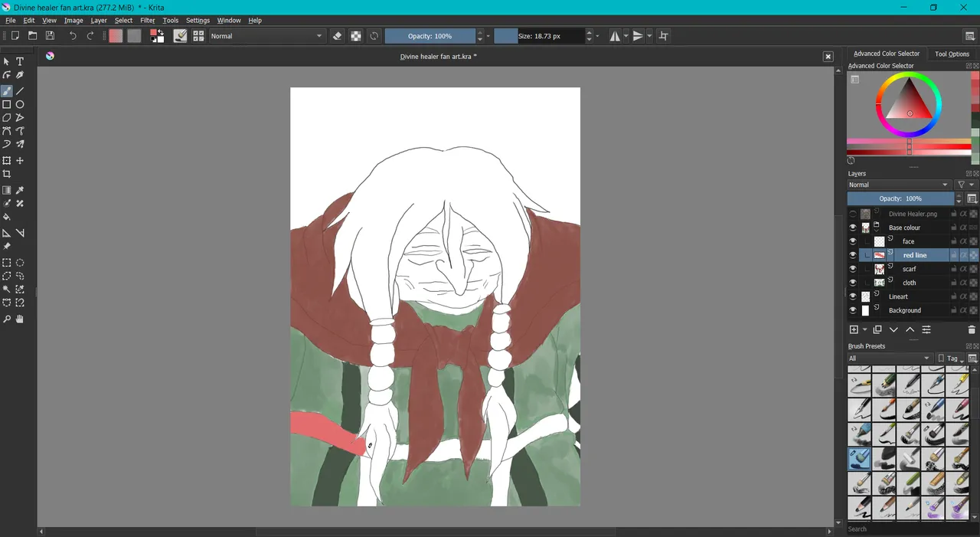The height and width of the screenshot is (537, 980).
Task: Toggle alpha lock on cloth layer
Action: (973, 283)
